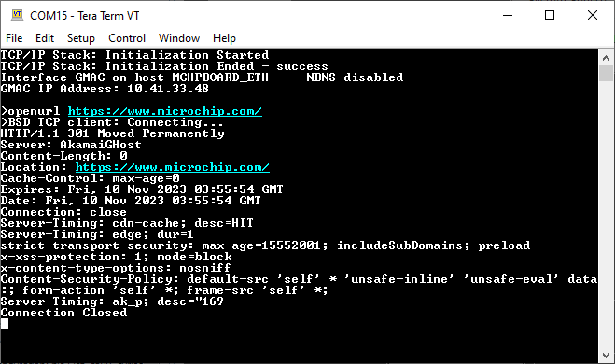The image size is (615, 364).
Task: Close the COM15 Tera Term window
Action: coord(593,15)
